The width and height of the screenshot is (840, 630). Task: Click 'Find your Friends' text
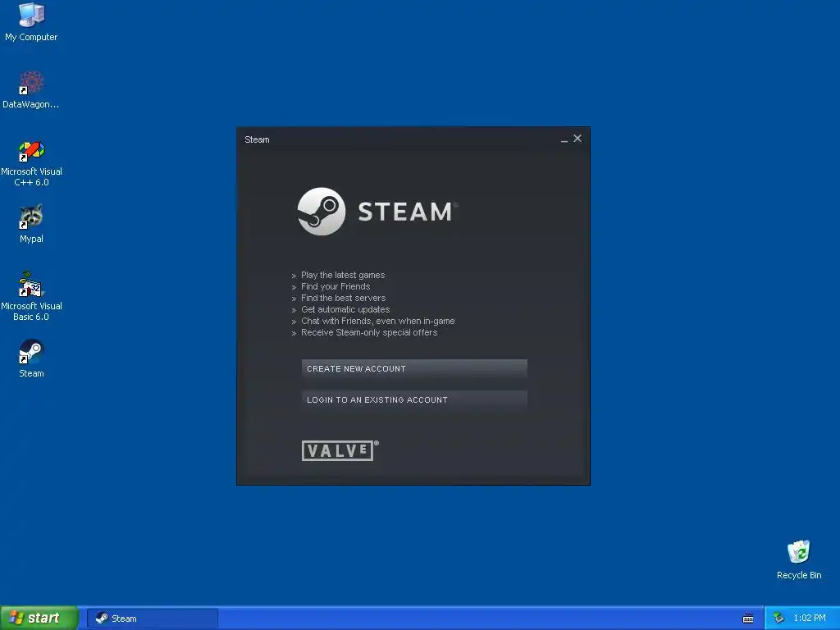tap(336, 286)
